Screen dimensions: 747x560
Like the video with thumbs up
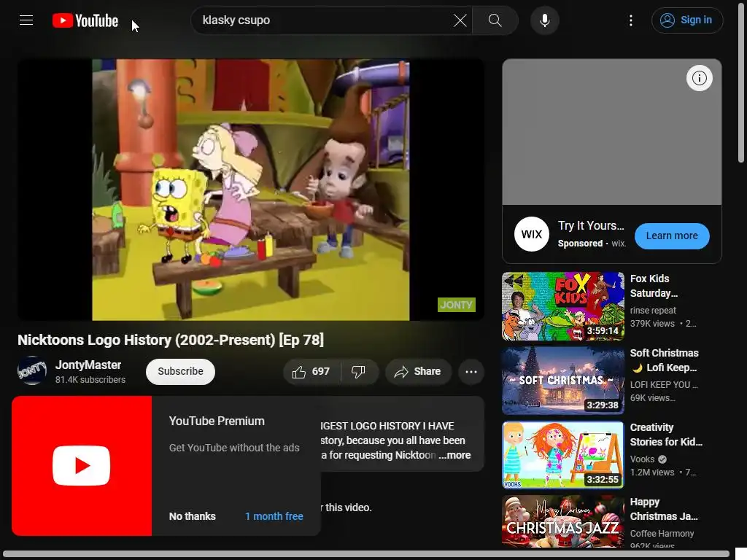311,371
